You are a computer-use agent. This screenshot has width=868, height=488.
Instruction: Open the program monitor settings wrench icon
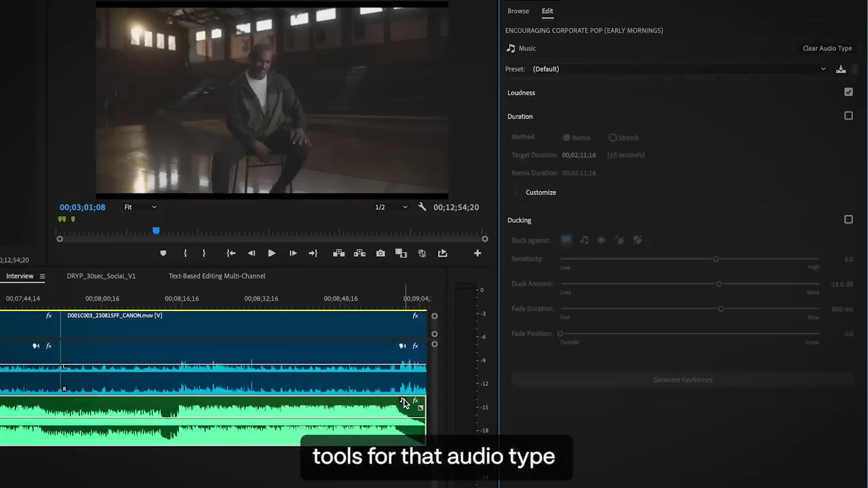point(422,207)
